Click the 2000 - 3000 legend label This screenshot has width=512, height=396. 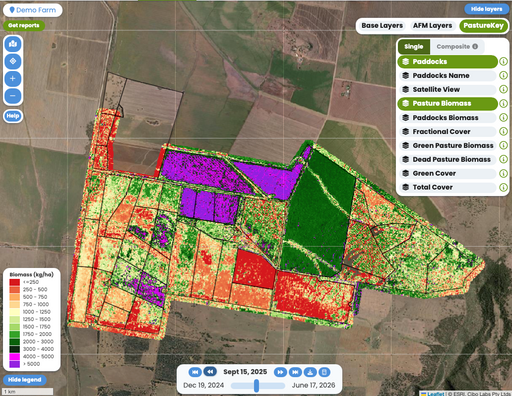pyautogui.click(x=37, y=342)
